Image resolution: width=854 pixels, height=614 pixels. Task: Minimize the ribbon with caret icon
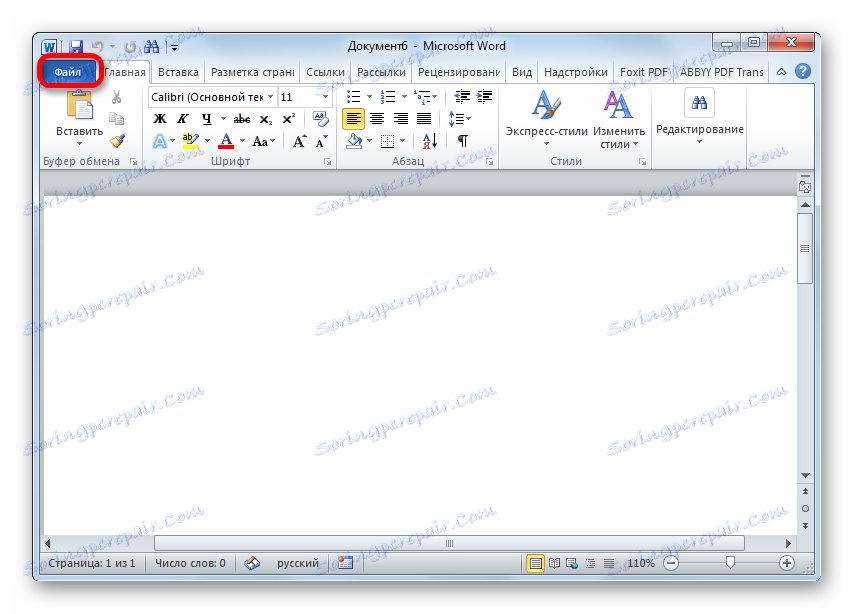pos(781,72)
